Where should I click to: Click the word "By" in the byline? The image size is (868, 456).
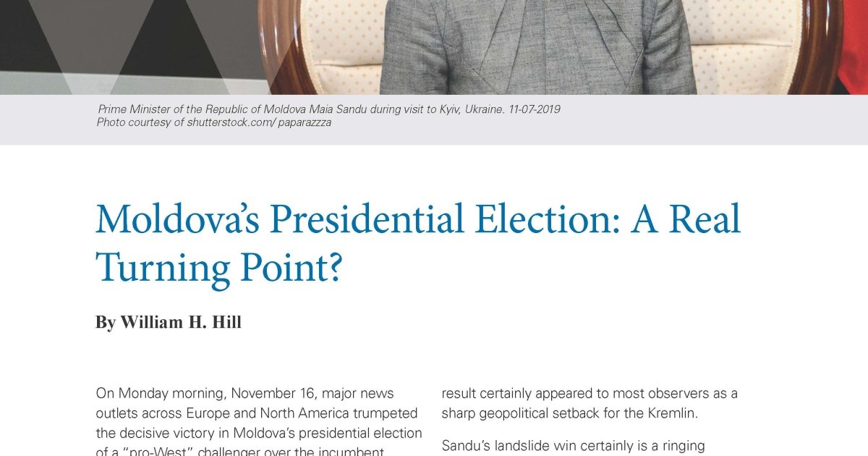(106, 322)
